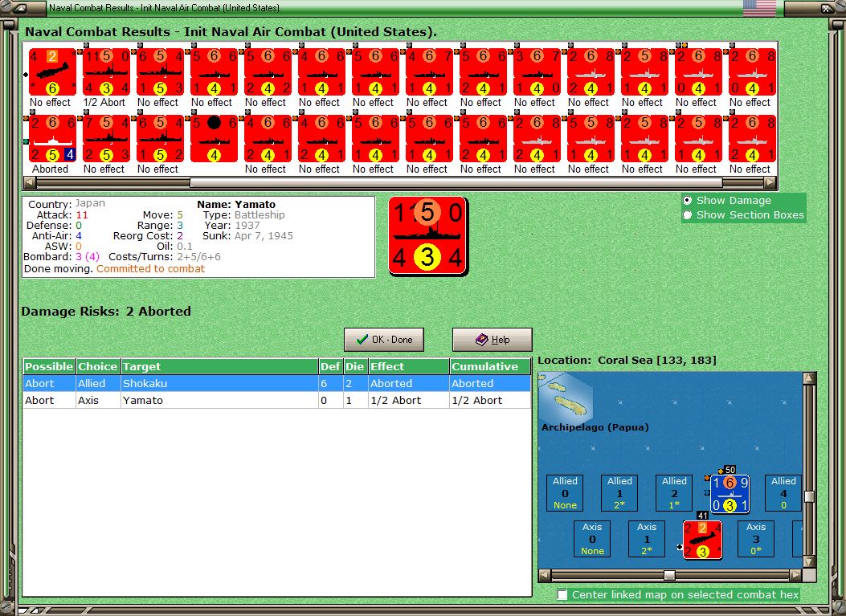Click the Aborted label under the carrier counter
846x616 pixels.
pyautogui.click(x=50, y=169)
